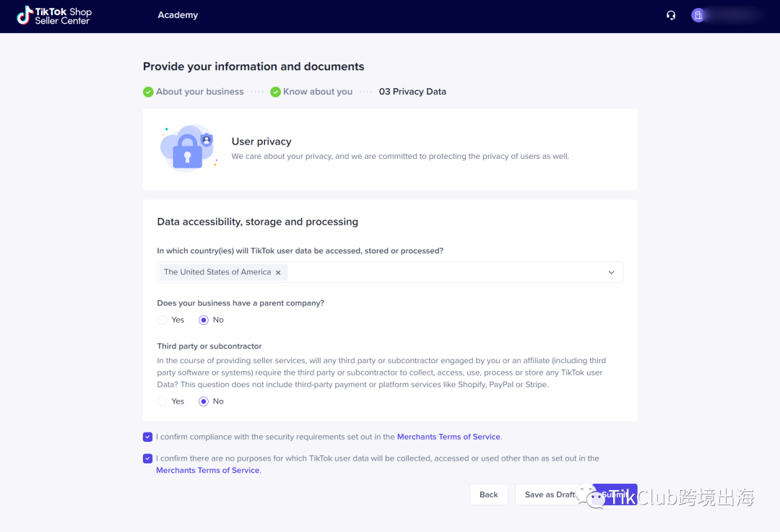Screen dimensions: 780x532
Task: Remove The United States of America tag
Action: pyautogui.click(x=278, y=272)
